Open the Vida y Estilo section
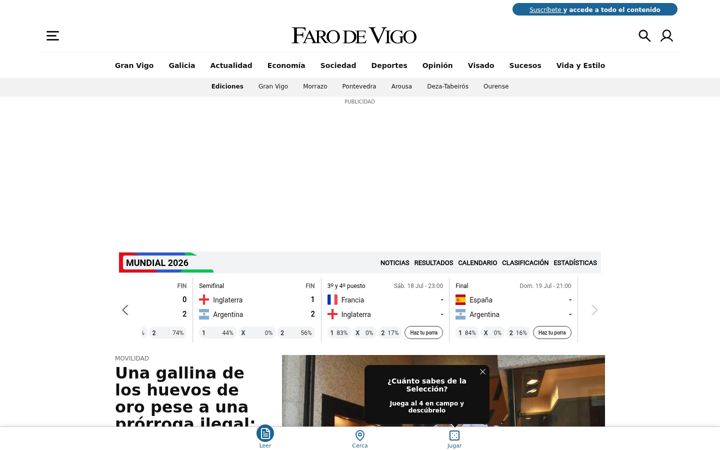 coord(580,66)
